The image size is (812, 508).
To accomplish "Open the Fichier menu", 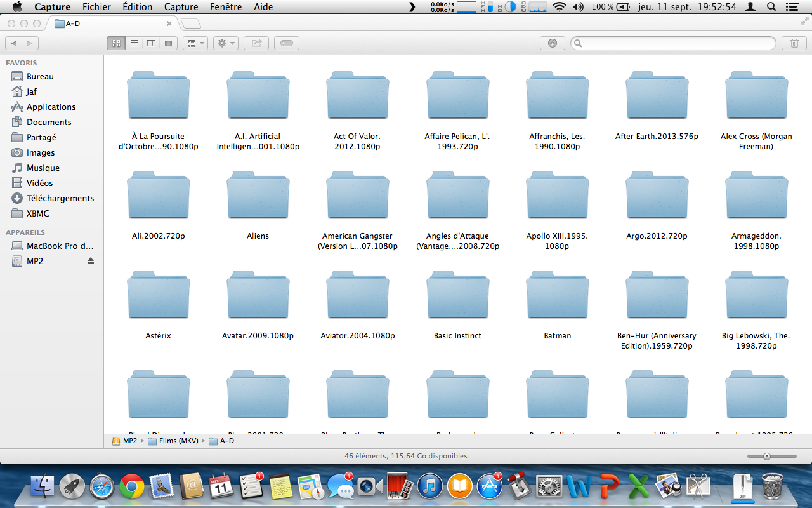I will point(96,7).
